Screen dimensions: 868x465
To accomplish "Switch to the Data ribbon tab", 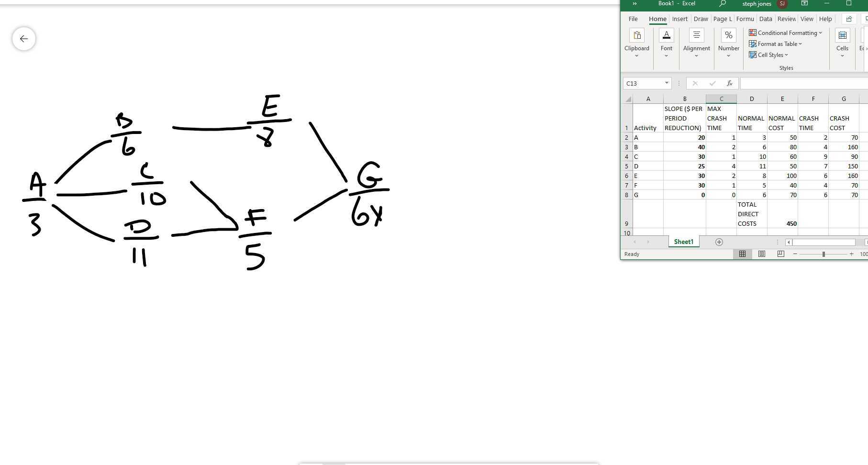I will click(765, 19).
